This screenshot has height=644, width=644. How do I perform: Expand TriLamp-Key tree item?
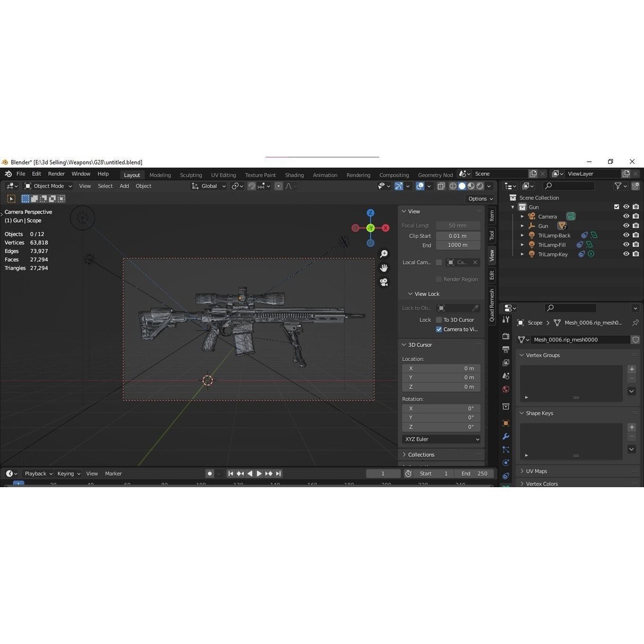pyautogui.click(x=522, y=254)
